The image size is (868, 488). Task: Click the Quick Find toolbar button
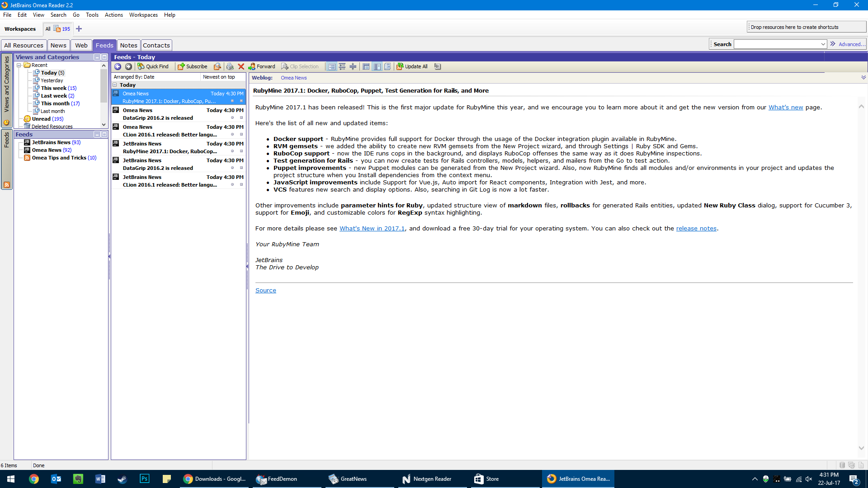[153, 66]
